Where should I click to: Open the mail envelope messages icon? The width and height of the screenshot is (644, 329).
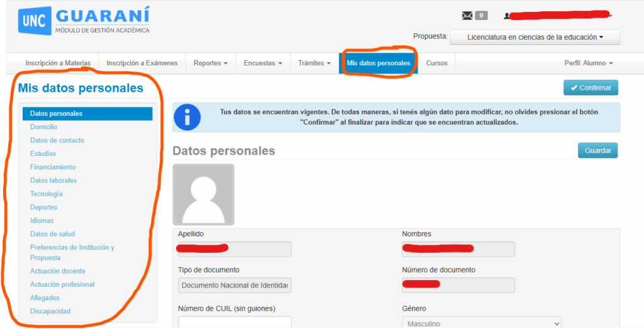467,16
